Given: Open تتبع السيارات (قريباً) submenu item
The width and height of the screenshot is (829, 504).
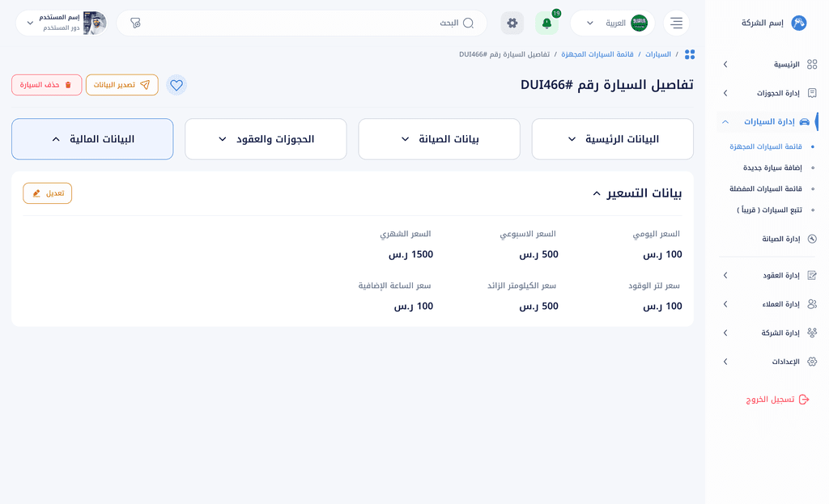Looking at the screenshot, I should 769,210.
